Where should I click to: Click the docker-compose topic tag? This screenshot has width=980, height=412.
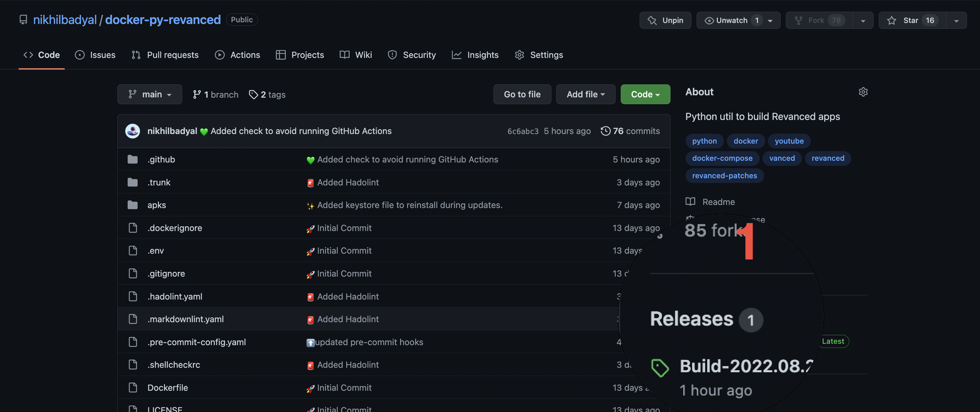[722, 158]
